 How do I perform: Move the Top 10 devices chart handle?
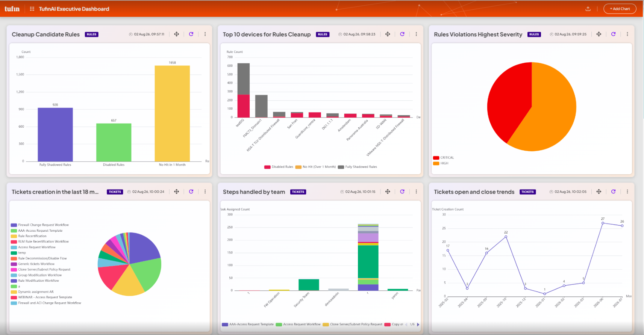tap(388, 34)
